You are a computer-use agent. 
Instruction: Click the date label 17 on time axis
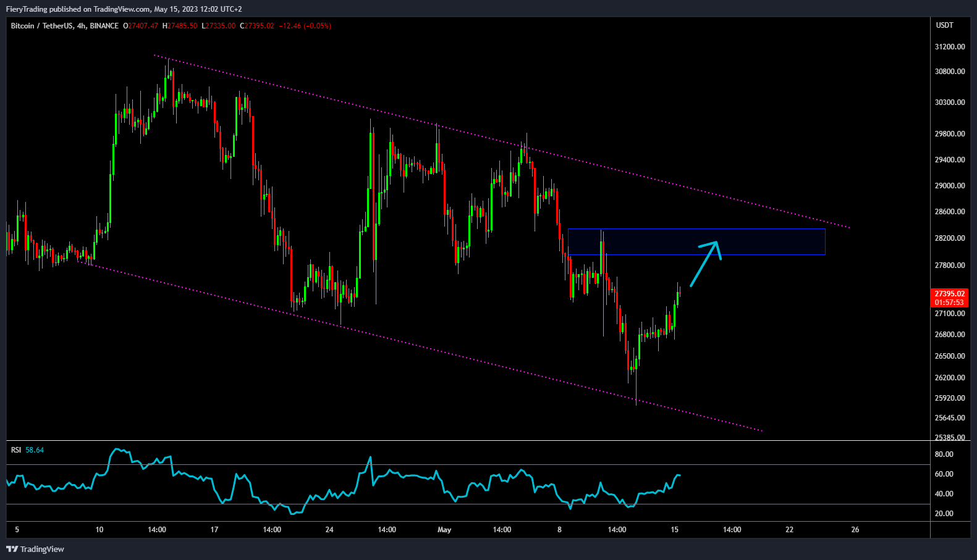pyautogui.click(x=214, y=530)
